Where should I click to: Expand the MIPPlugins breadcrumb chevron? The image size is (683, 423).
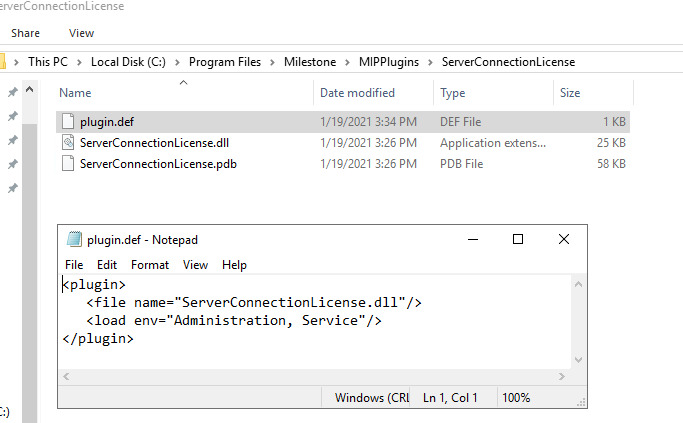(x=433, y=62)
